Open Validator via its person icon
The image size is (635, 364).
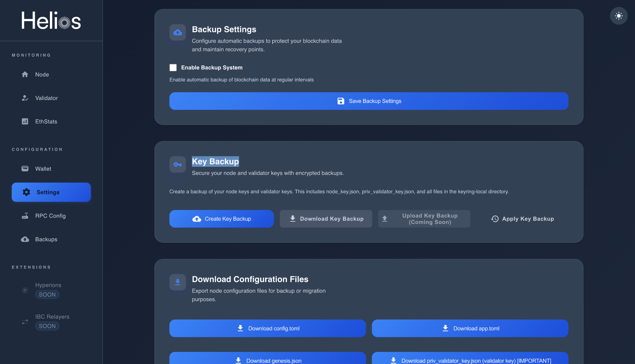click(25, 98)
